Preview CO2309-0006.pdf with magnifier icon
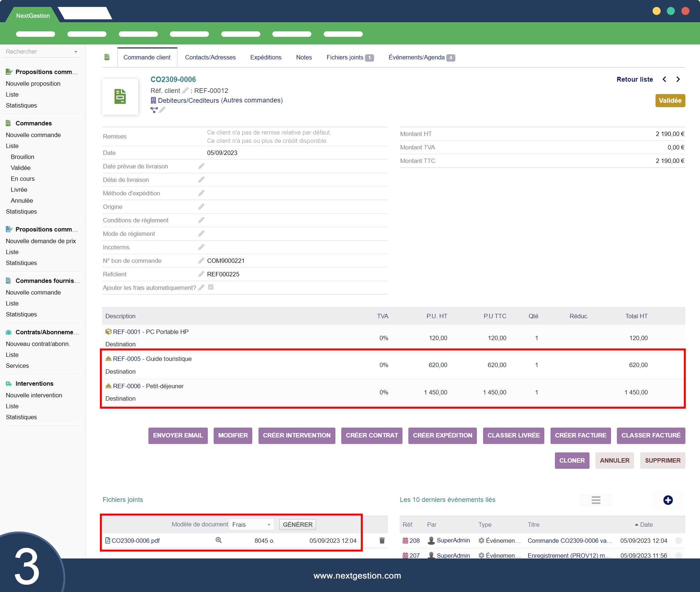Viewport: 700px width, 592px height. (218, 540)
